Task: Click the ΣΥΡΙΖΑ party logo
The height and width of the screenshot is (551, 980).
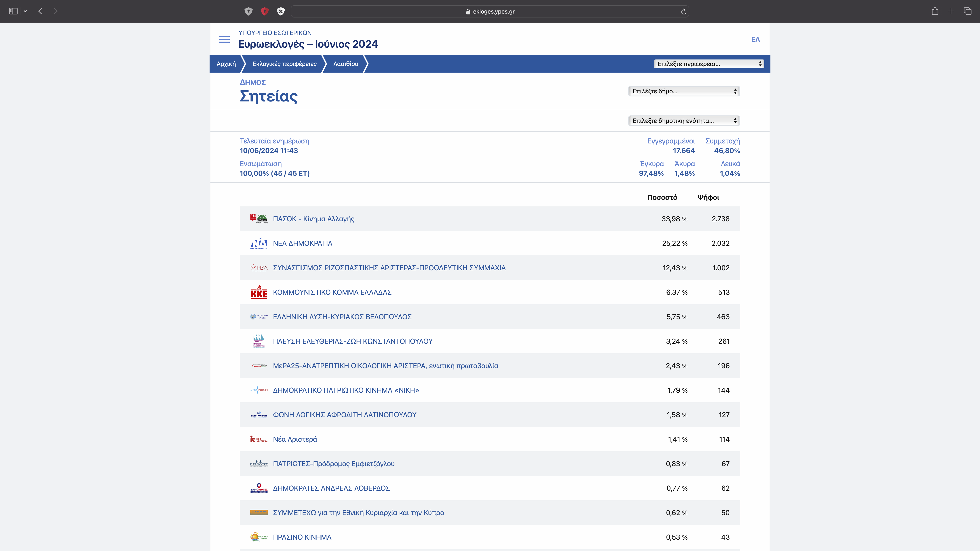Action: point(259,268)
